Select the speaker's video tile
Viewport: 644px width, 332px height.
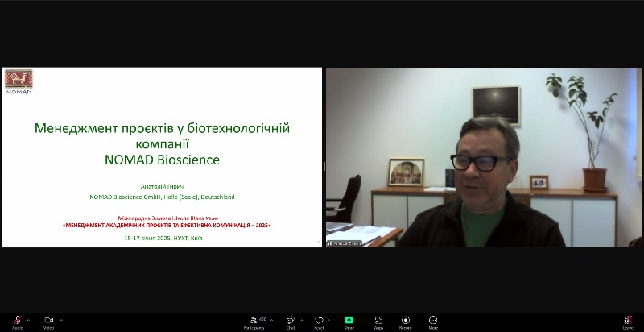[484, 157]
